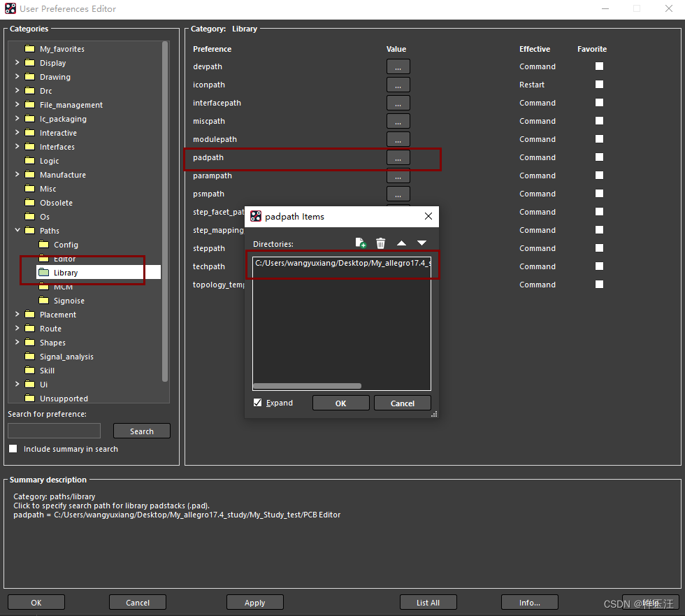Click the move up arrow icon
Image resolution: width=685 pixels, height=616 pixels.
(x=401, y=243)
